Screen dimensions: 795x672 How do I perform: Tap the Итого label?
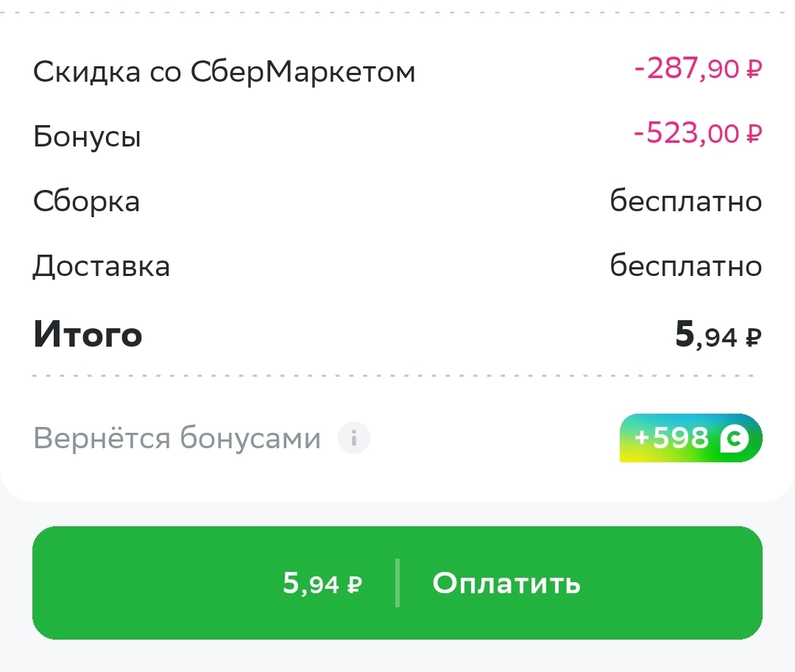coord(88,334)
